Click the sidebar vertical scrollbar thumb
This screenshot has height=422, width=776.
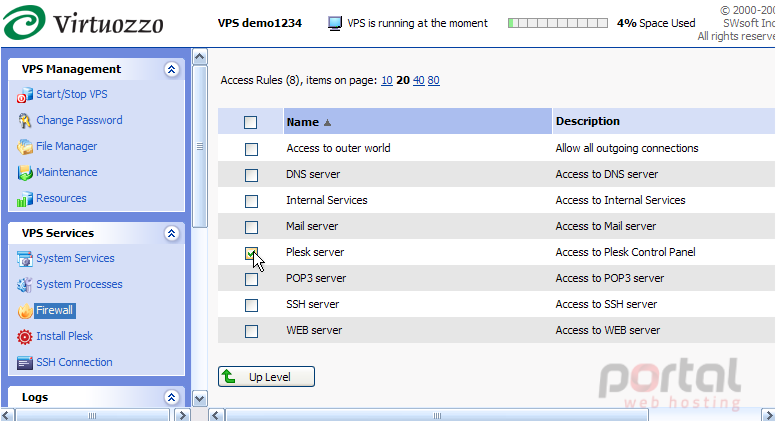(x=199, y=146)
